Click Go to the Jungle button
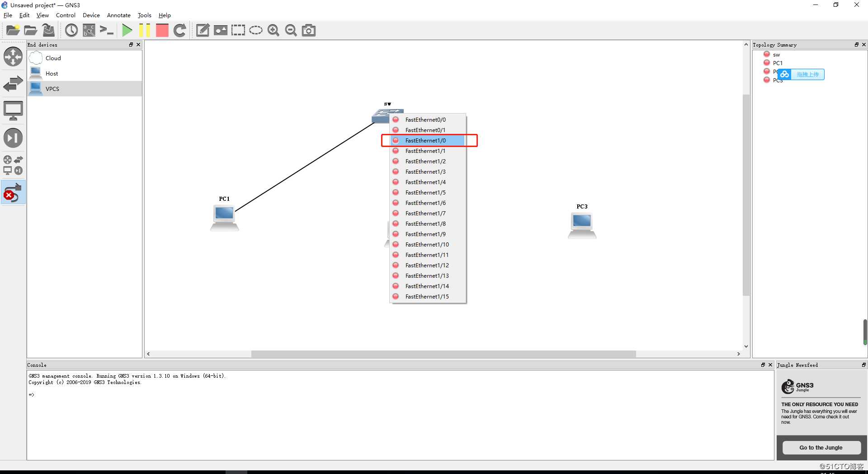868x474 pixels. click(x=821, y=447)
